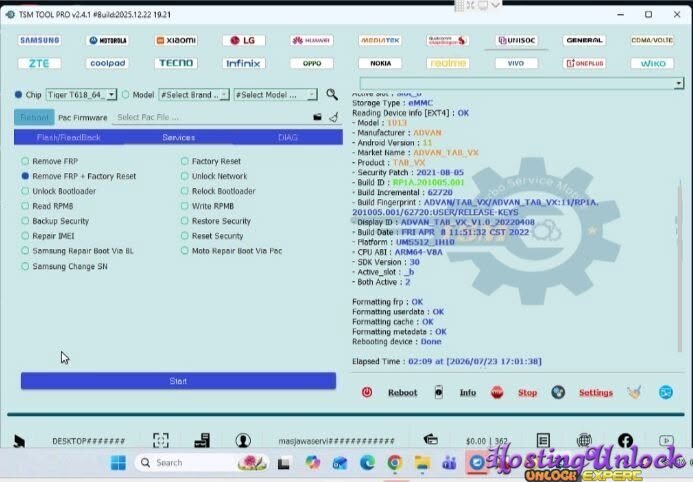Viewport: 693px width, 482px height.
Task: Select the Relock Bootloader option
Action: pos(218,191)
